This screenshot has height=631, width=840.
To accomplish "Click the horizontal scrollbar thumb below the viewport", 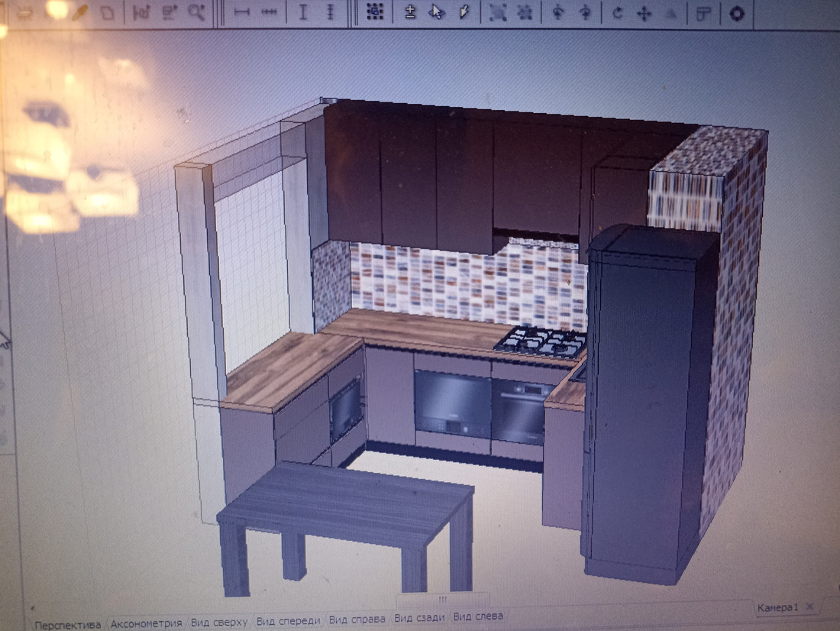I will pyautogui.click(x=442, y=599).
